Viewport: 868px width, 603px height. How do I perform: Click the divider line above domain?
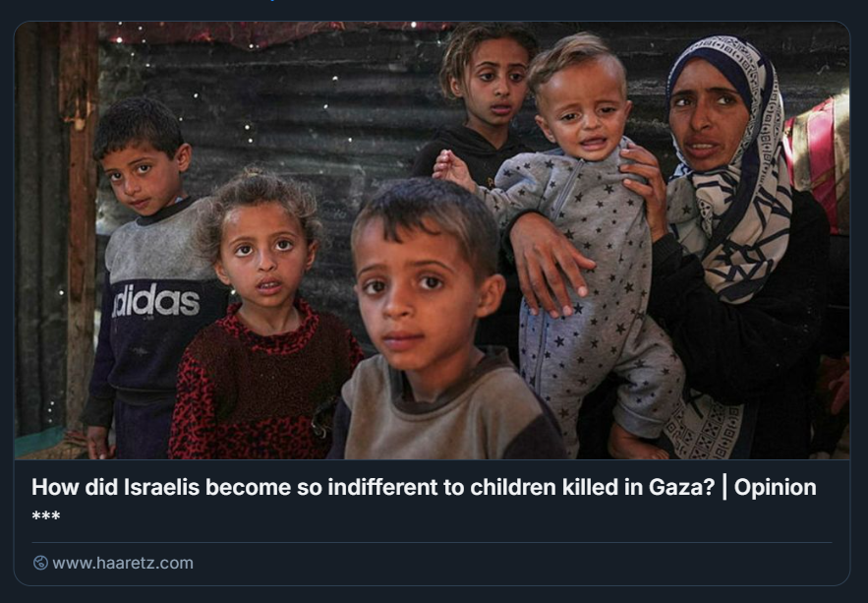pyautogui.click(x=432, y=542)
